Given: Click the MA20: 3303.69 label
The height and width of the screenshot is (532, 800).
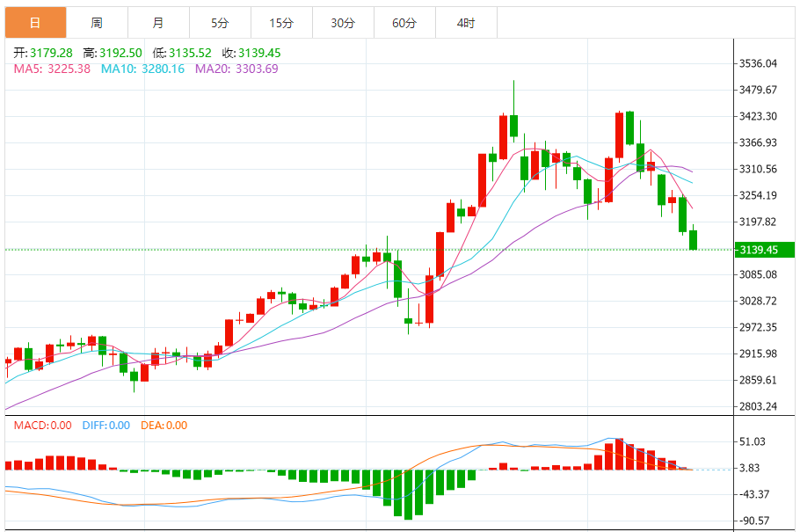Looking at the screenshot, I should tap(236, 69).
